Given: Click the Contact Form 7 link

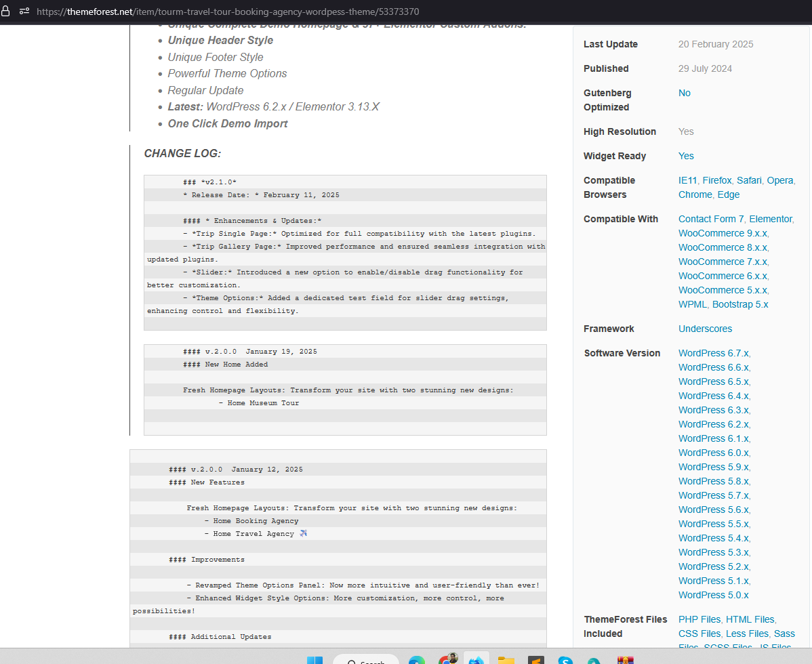Looking at the screenshot, I should pyautogui.click(x=711, y=219).
